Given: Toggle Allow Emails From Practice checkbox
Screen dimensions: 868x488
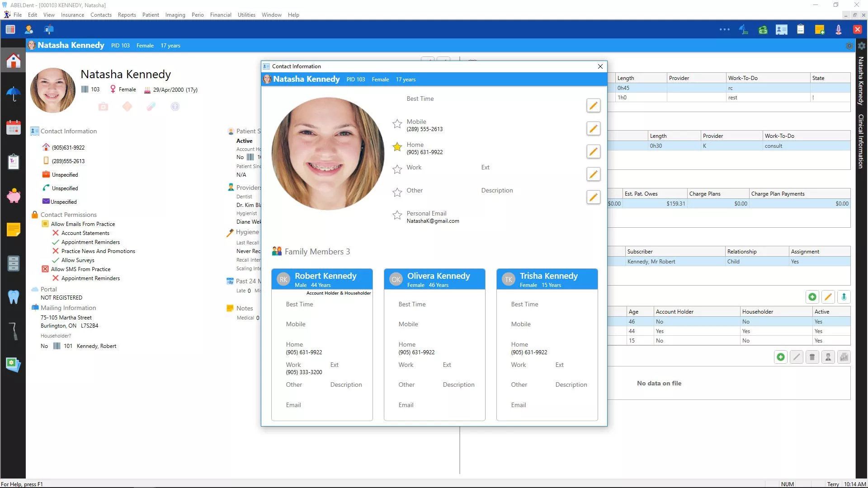Looking at the screenshot, I should (45, 224).
